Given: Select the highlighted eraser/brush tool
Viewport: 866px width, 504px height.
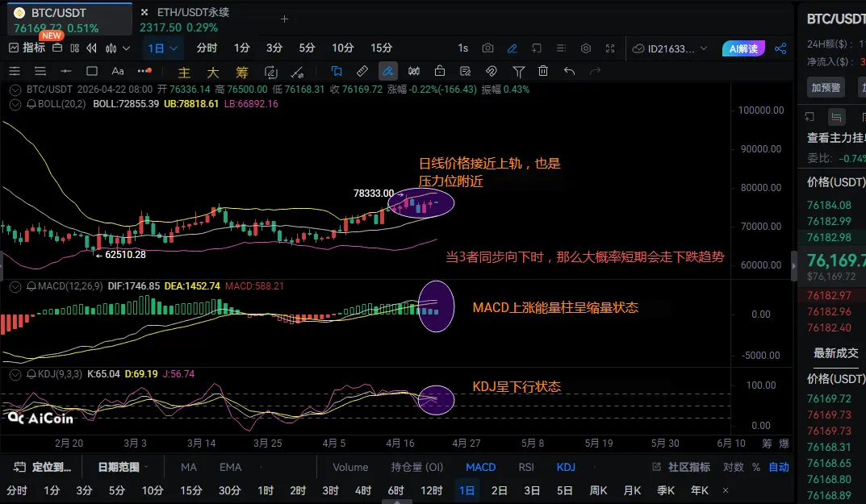Looking at the screenshot, I should tap(388, 71).
